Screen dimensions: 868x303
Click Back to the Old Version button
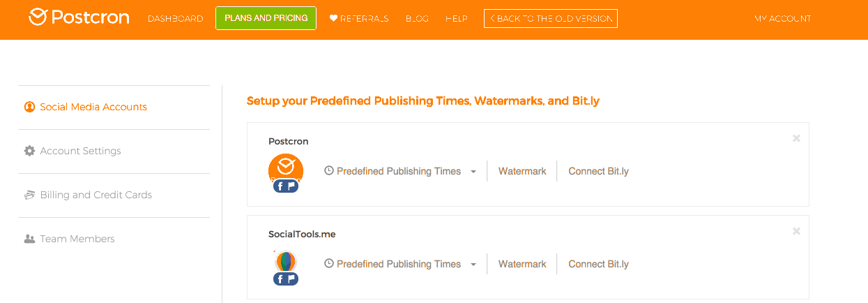pos(550,19)
